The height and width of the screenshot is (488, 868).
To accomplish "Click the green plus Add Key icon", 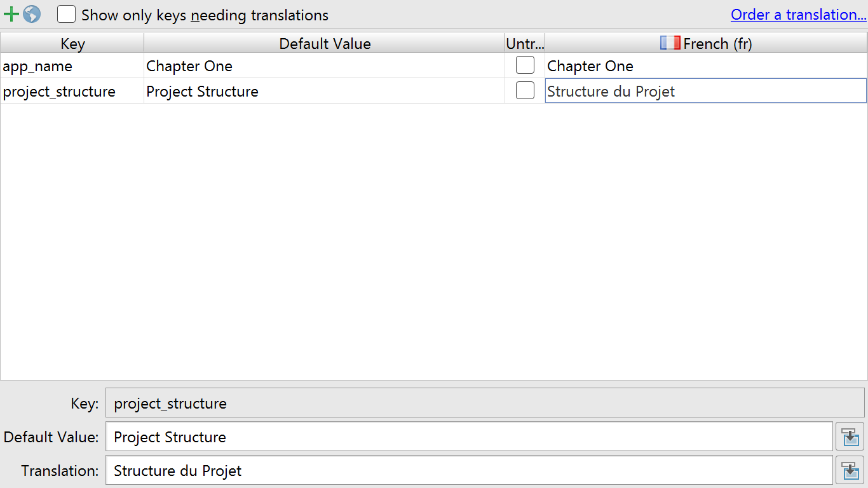I will click(11, 14).
